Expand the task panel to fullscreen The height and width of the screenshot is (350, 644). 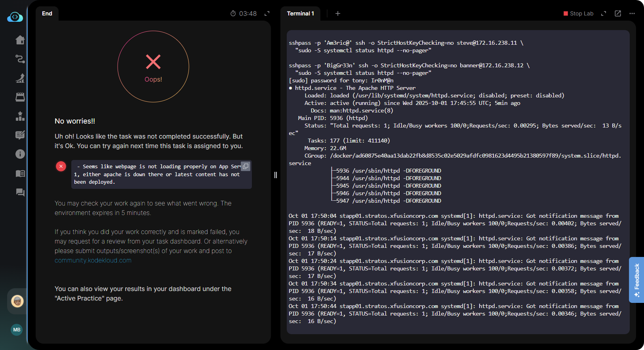[267, 13]
